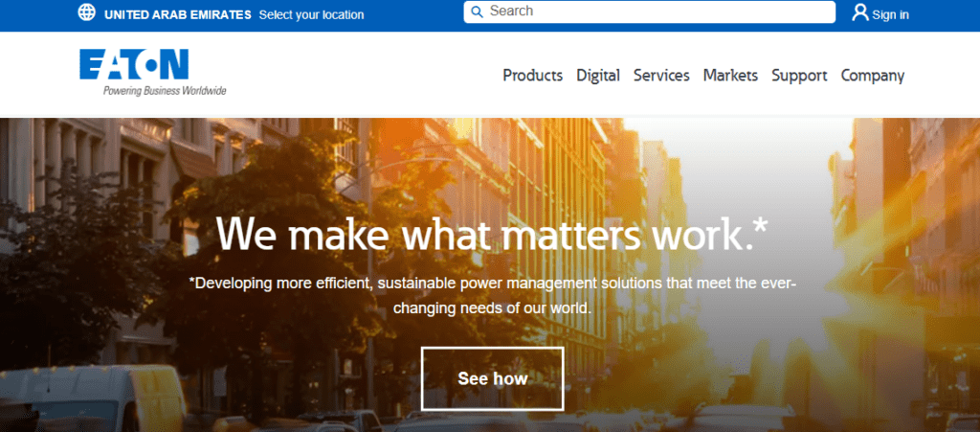Choose Select your location
Image resolution: width=980 pixels, height=432 pixels.
coord(311,15)
